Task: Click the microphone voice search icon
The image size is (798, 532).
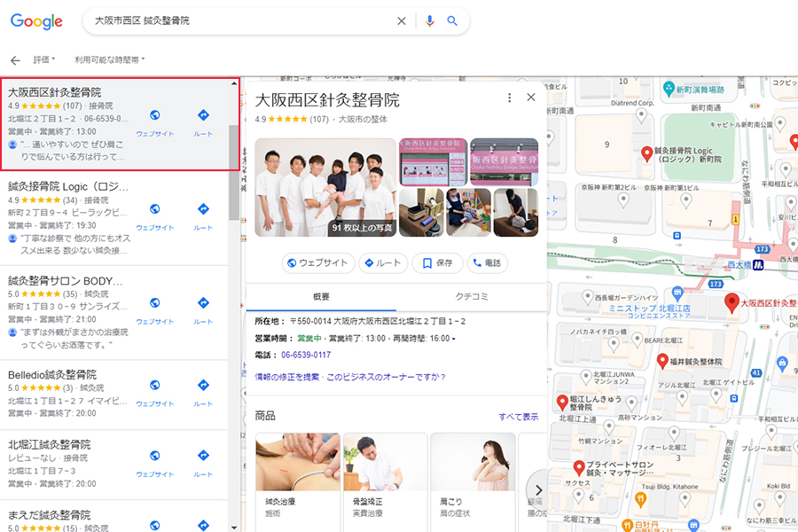Action: click(x=430, y=21)
